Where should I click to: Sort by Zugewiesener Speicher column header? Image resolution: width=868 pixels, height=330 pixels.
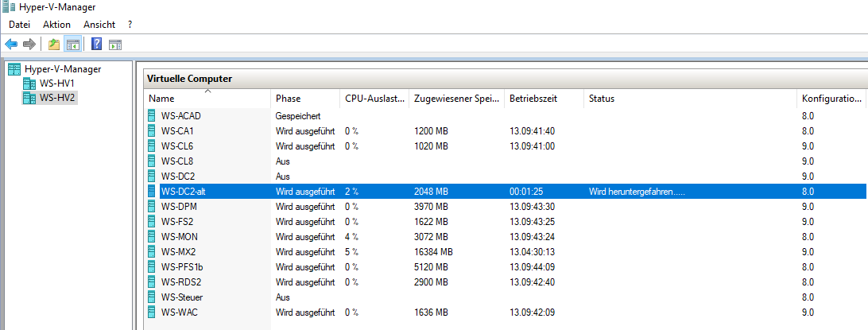(457, 98)
